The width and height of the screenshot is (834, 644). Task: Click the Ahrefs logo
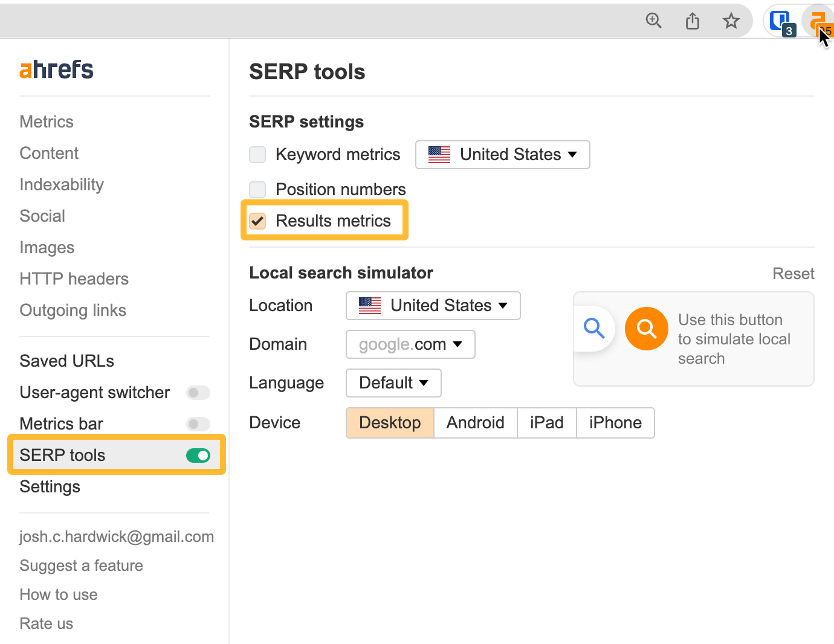click(56, 69)
